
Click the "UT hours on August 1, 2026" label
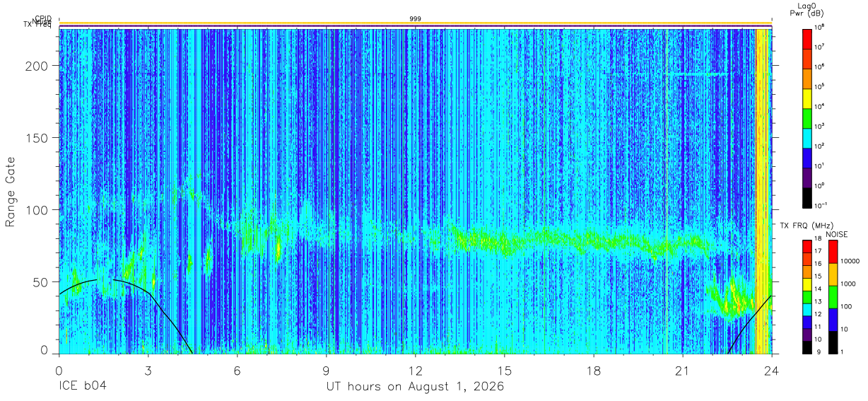415,387
